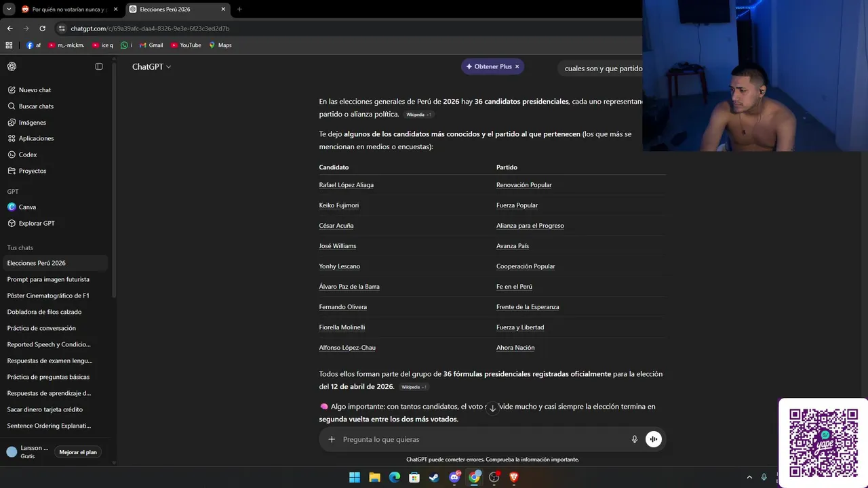Click the browser address bar URL
Screen dimensions: 868x488
click(x=150, y=28)
